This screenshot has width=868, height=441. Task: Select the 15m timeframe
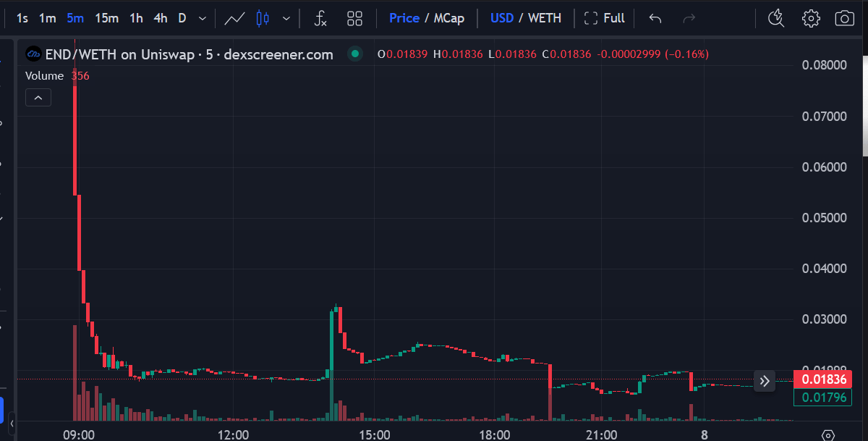click(107, 18)
